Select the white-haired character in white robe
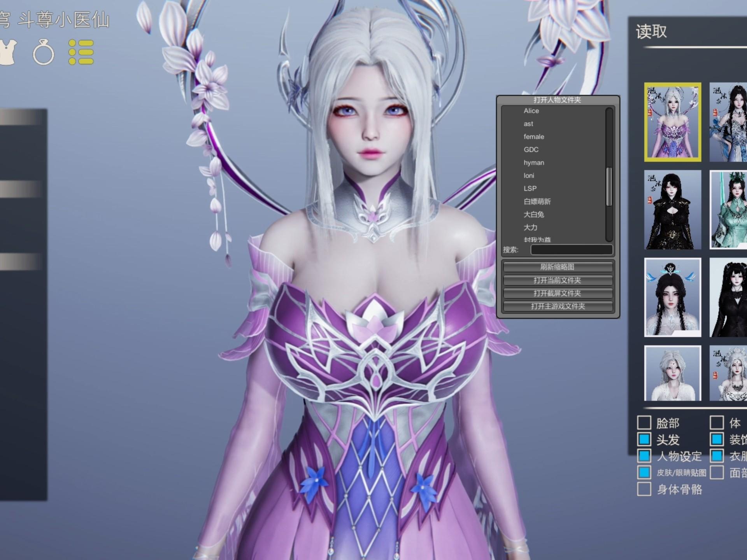The height and width of the screenshot is (560, 747). click(672, 373)
